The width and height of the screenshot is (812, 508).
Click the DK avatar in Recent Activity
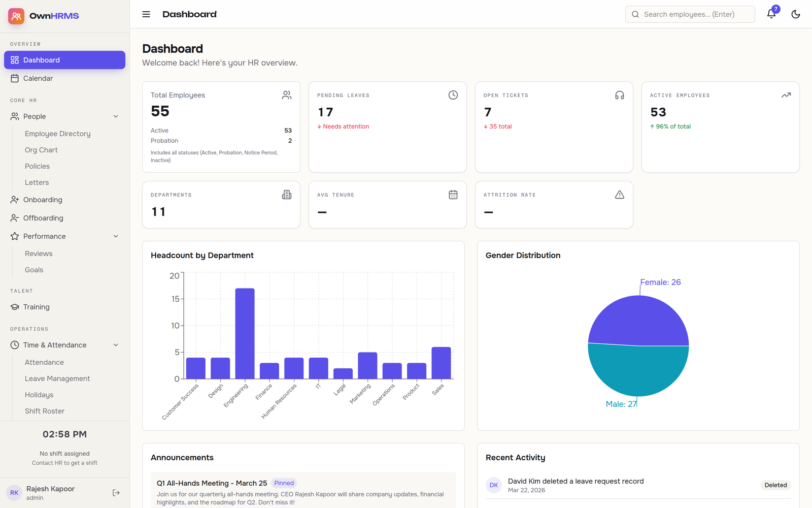494,485
